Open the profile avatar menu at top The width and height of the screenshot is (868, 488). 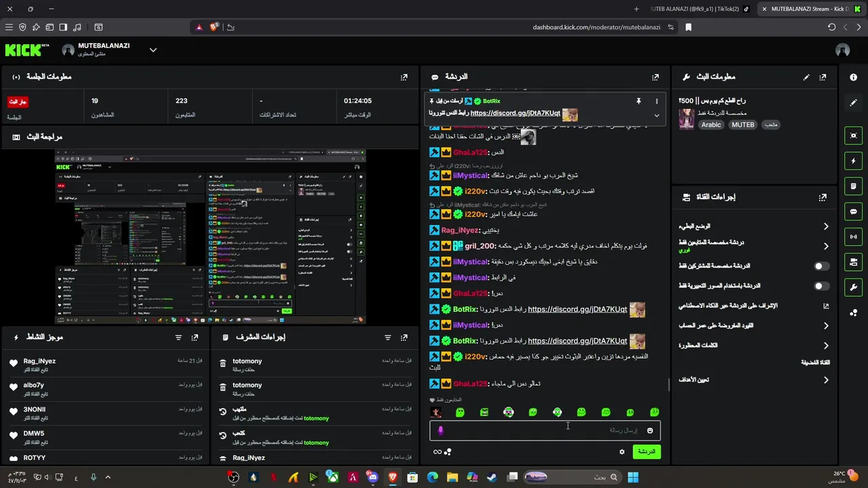pos(843,50)
